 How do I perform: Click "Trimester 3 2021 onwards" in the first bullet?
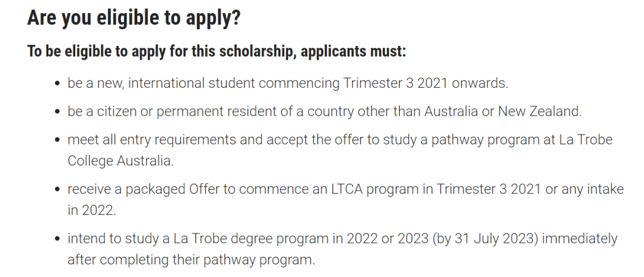point(425,83)
